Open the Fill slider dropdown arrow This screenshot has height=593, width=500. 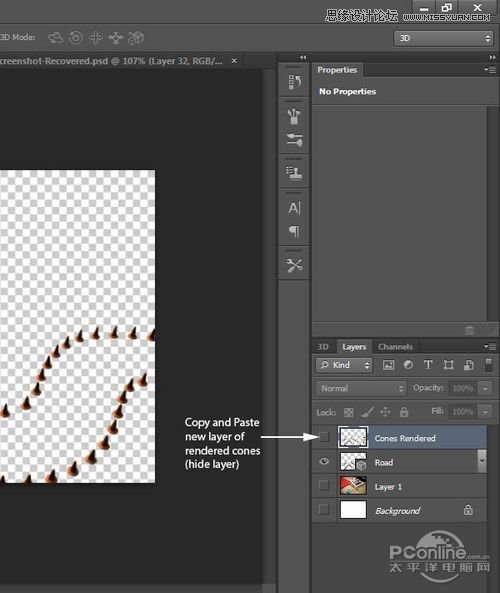(485, 411)
